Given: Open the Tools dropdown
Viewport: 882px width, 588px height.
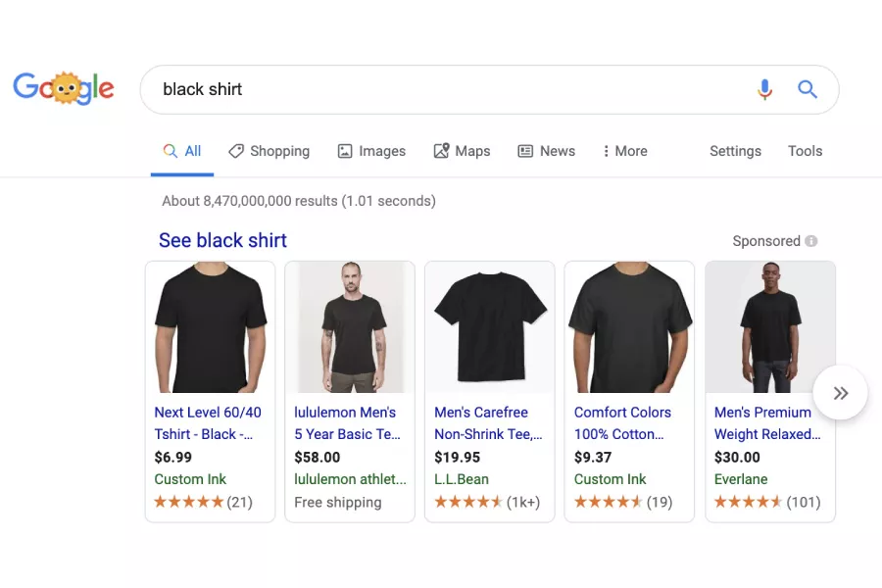Looking at the screenshot, I should pos(805,151).
